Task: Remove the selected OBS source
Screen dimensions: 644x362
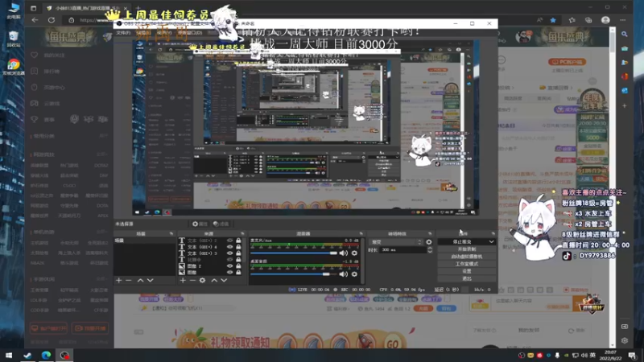Action: point(192,280)
